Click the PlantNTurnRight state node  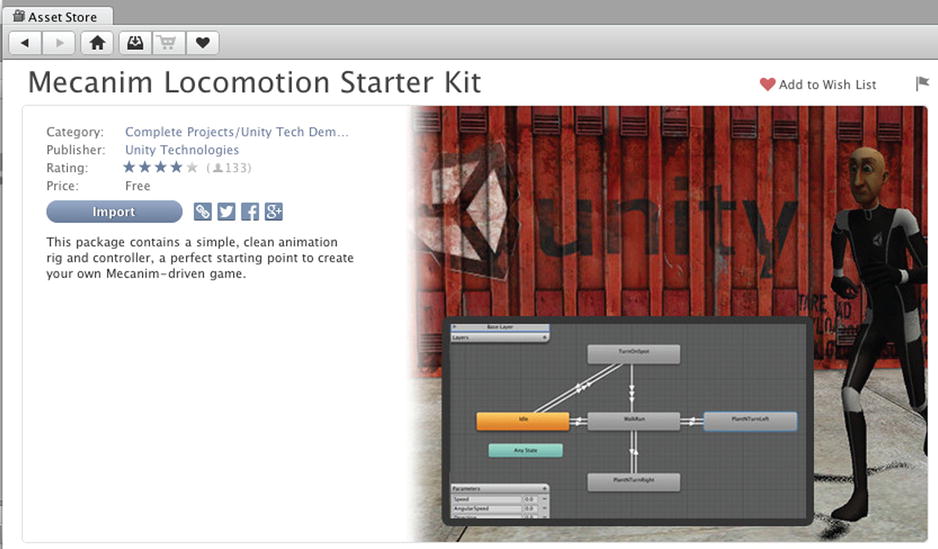pyautogui.click(x=634, y=482)
